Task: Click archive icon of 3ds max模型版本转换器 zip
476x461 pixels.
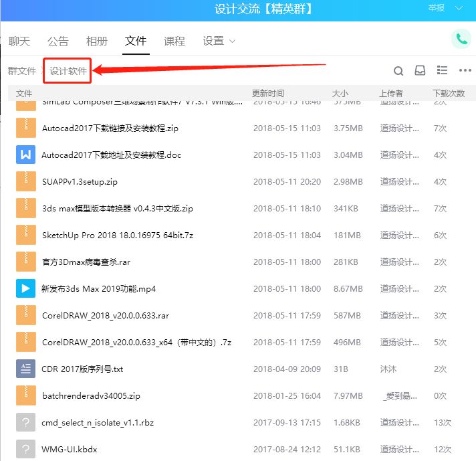Action: (x=26, y=208)
